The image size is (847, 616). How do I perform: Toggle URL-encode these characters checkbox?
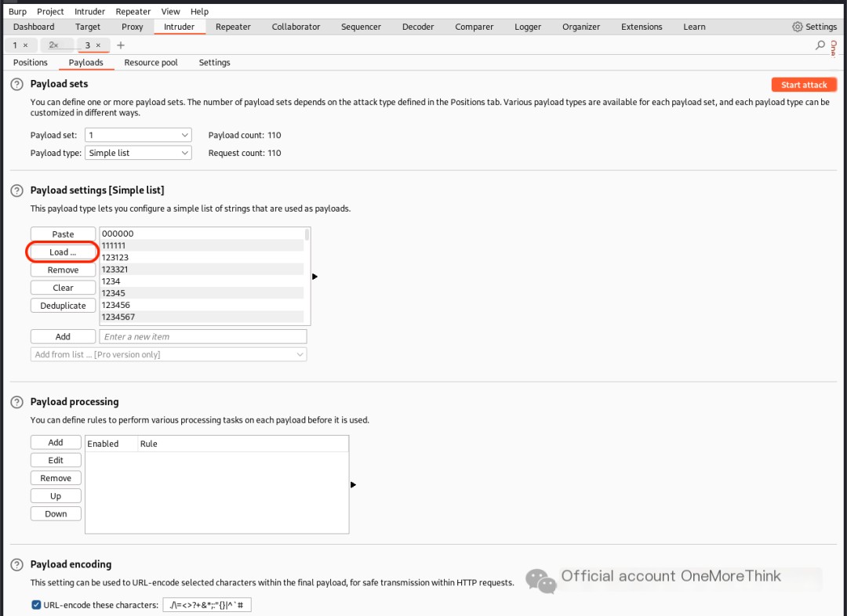(x=36, y=605)
